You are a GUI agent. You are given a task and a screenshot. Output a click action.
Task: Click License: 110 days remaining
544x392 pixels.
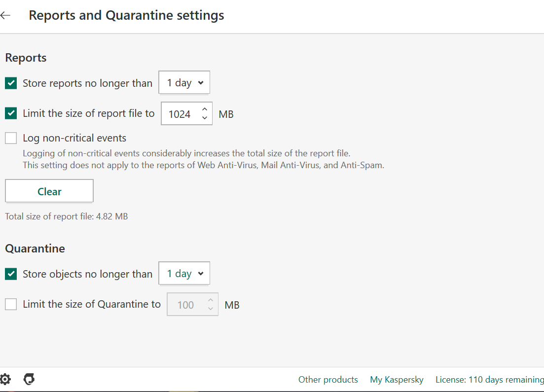click(x=489, y=380)
